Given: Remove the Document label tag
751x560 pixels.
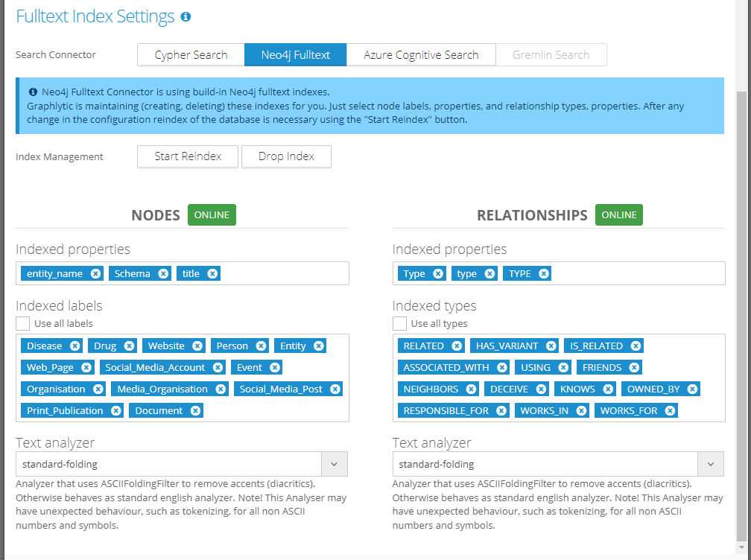Looking at the screenshot, I should point(195,410).
